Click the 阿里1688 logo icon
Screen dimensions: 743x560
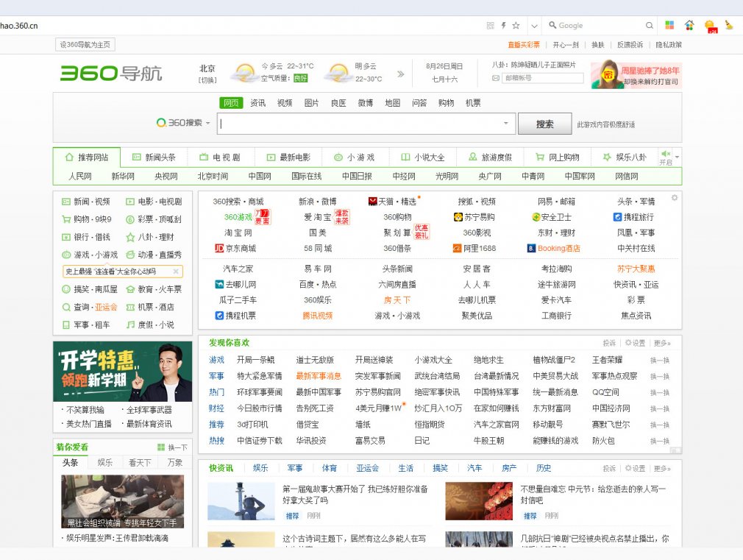point(458,248)
